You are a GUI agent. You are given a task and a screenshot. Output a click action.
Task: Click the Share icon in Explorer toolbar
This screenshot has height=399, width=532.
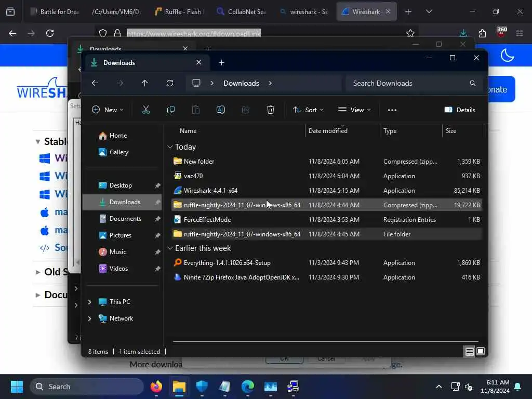click(245, 110)
